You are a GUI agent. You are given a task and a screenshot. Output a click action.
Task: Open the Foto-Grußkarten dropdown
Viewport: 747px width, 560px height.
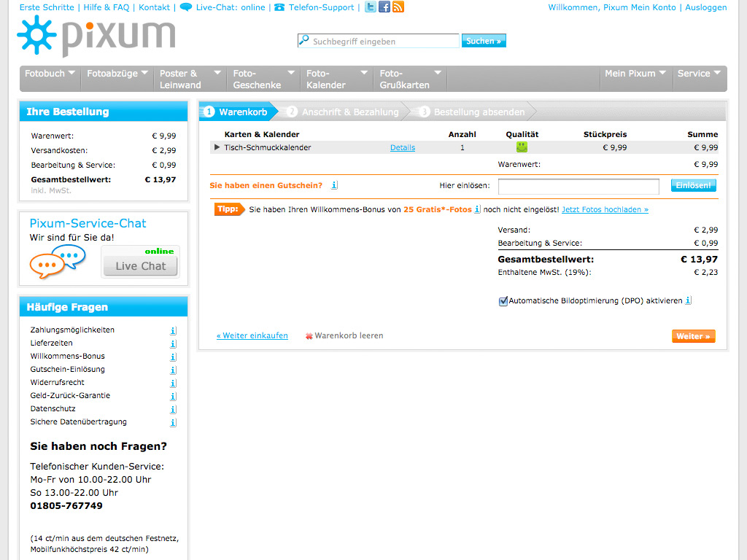tap(410, 79)
